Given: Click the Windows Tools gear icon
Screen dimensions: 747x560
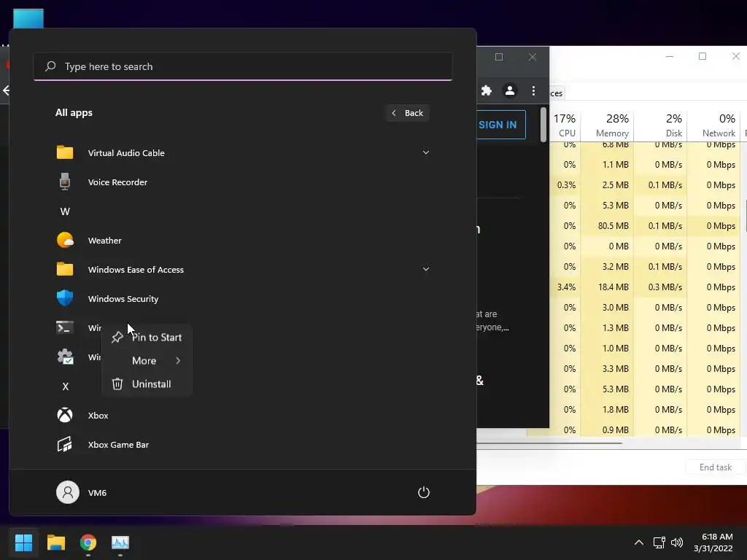Looking at the screenshot, I should click(65, 357).
